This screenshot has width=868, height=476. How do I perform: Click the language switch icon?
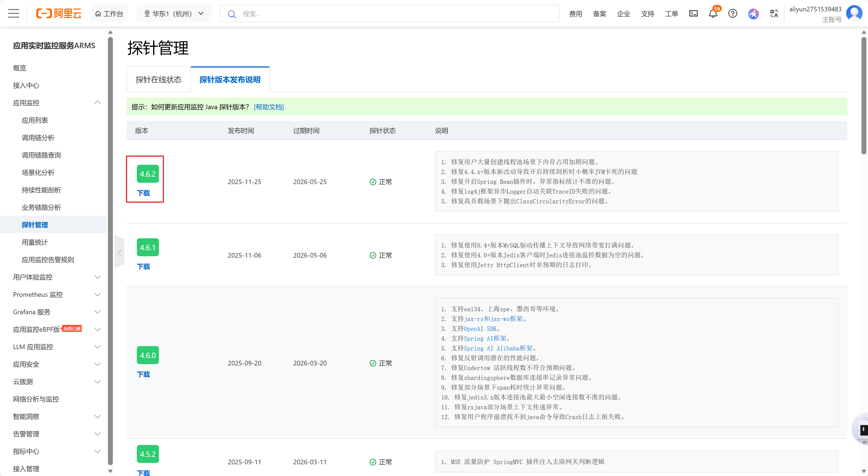[774, 13]
